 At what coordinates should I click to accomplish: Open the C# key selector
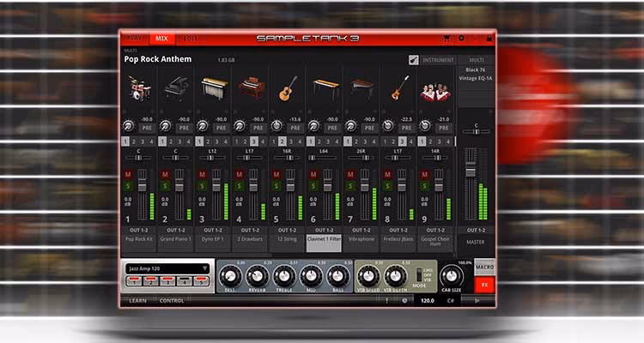click(451, 300)
